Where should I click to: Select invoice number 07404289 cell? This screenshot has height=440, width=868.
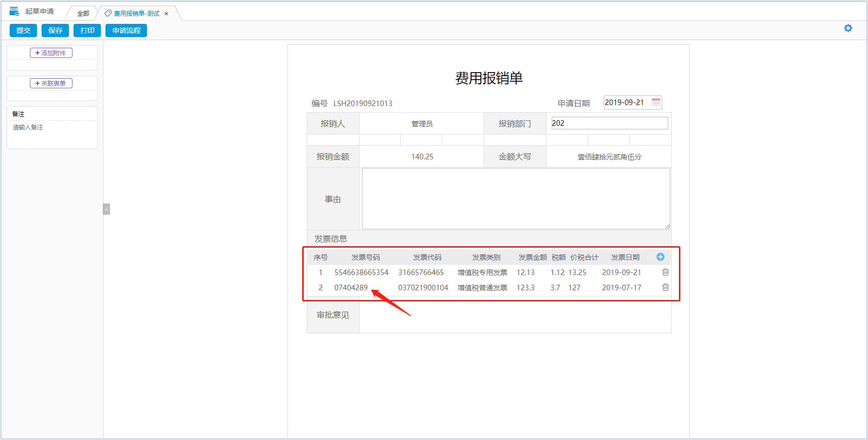click(351, 288)
